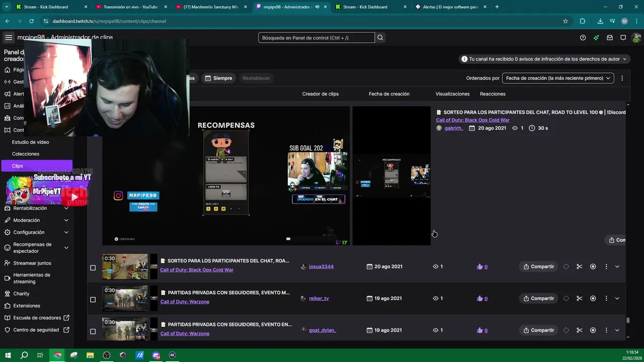Viewport: 644px width, 362px height.
Task: Click the Búsqueda en Panel de control field
Action: click(x=316, y=38)
